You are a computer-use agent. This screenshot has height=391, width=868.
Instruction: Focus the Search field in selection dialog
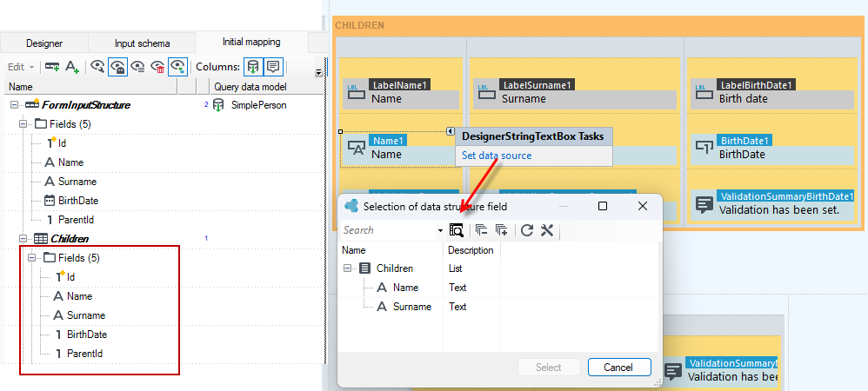(x=389, y=230)
